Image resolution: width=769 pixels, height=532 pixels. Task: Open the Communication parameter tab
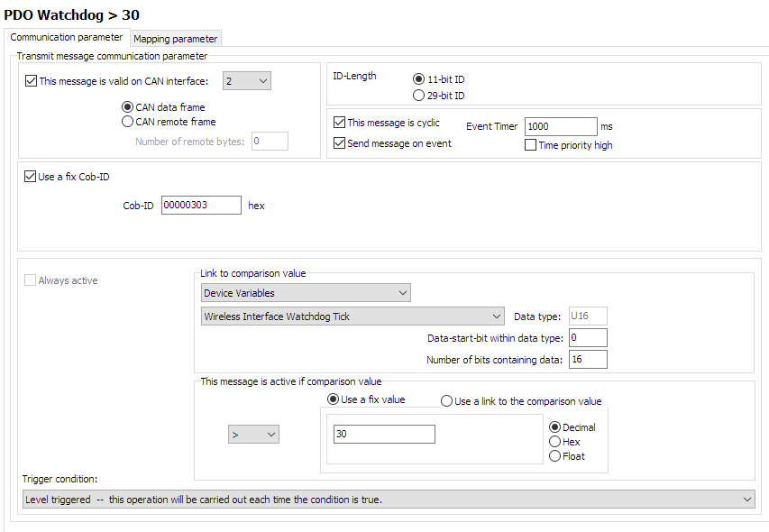(67, 38)
